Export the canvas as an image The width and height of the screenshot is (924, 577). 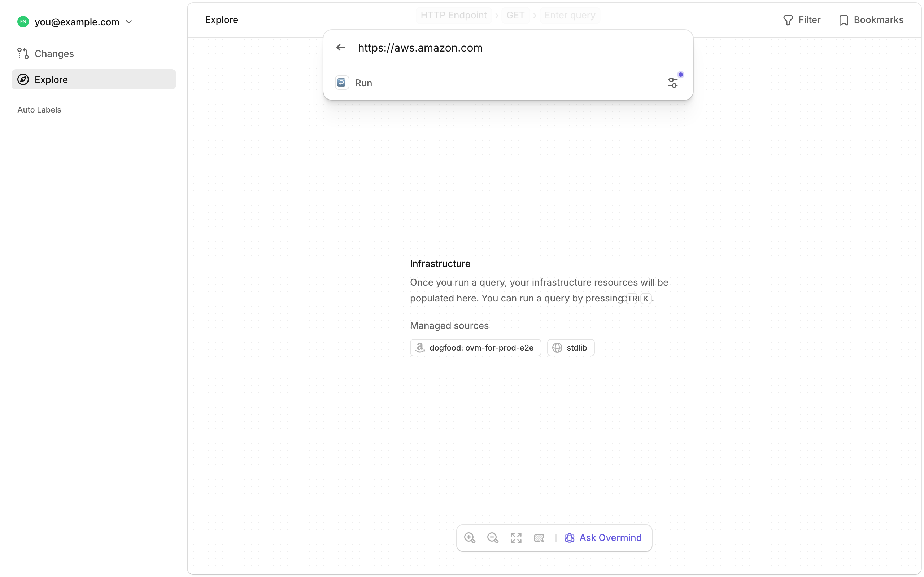pos(539,538)
